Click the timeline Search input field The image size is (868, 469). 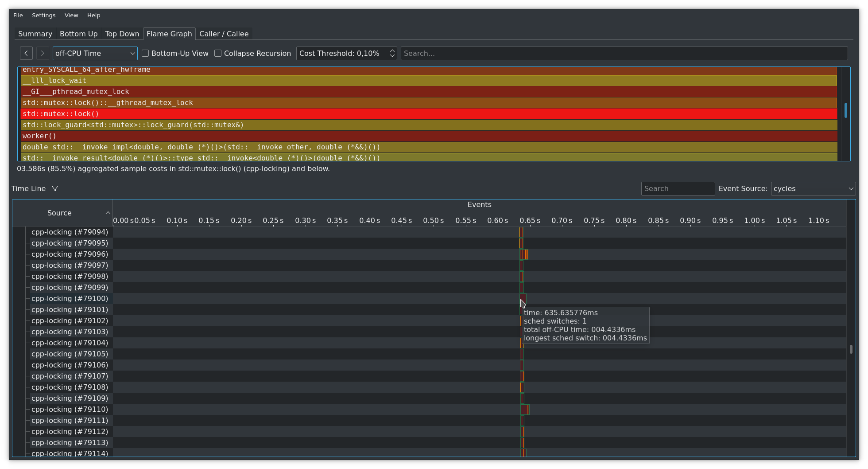tap(678, 188)
